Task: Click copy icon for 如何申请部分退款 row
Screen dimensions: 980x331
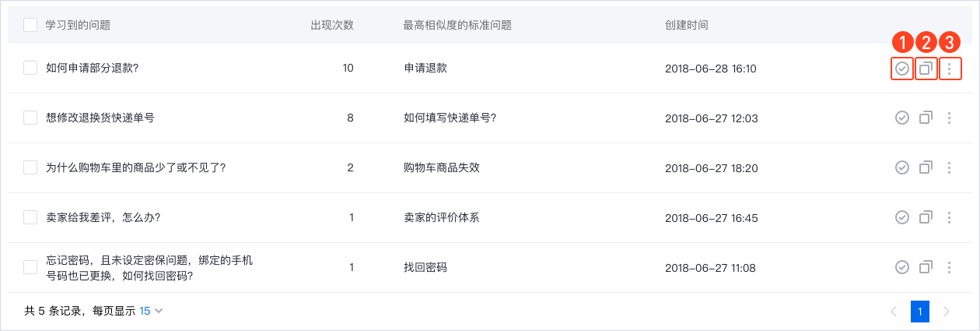Action: tap(926, 69)
